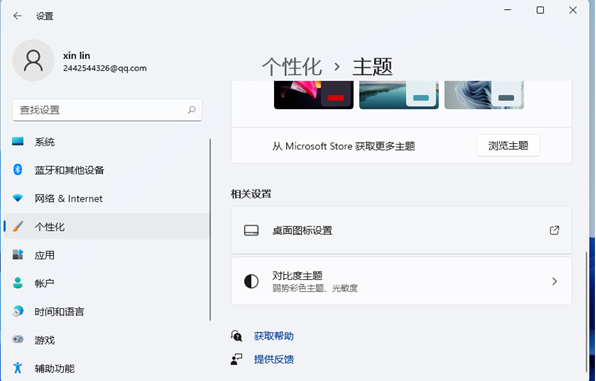Image resolution: width=596 pixels, height=381 pixels.
Task: Click the search magnifier icon
Action: [192, 110]
